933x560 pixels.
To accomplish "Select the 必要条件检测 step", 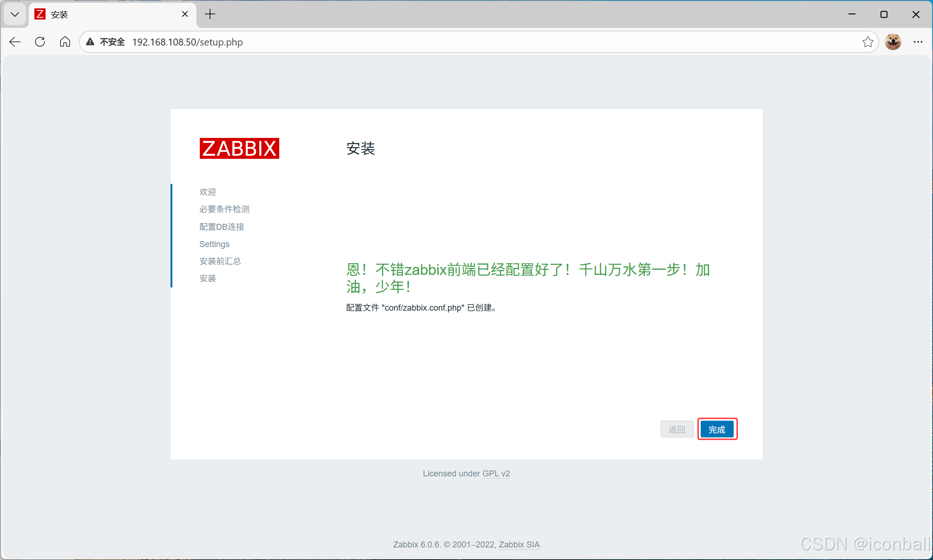I will coord(224,209).
